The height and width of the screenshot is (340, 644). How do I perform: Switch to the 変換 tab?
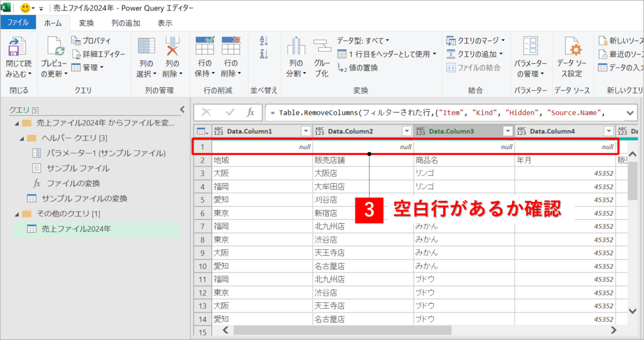point(86,23)
